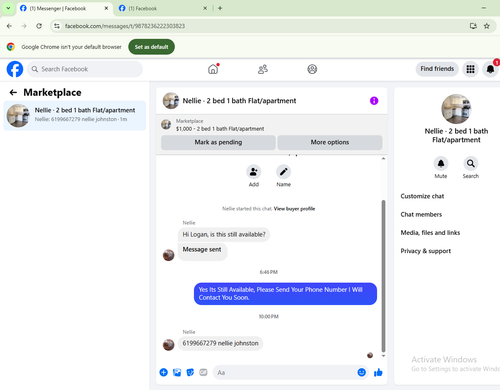Image resolution: width=500 pixels, height=390 pixels.
Task: Click the Add people icon in chat
Action: [254, 172]
